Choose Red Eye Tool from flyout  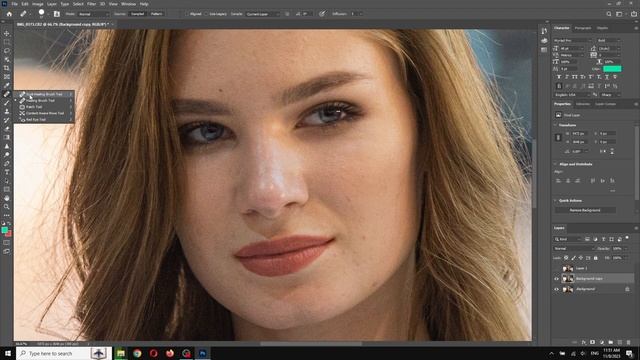[44, 120]
